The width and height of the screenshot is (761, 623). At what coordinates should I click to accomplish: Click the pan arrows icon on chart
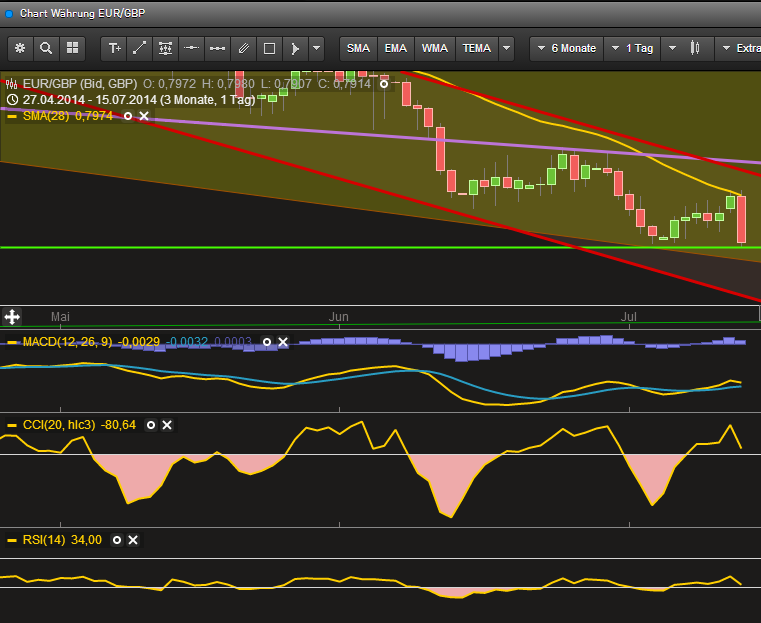coord(12,317)
